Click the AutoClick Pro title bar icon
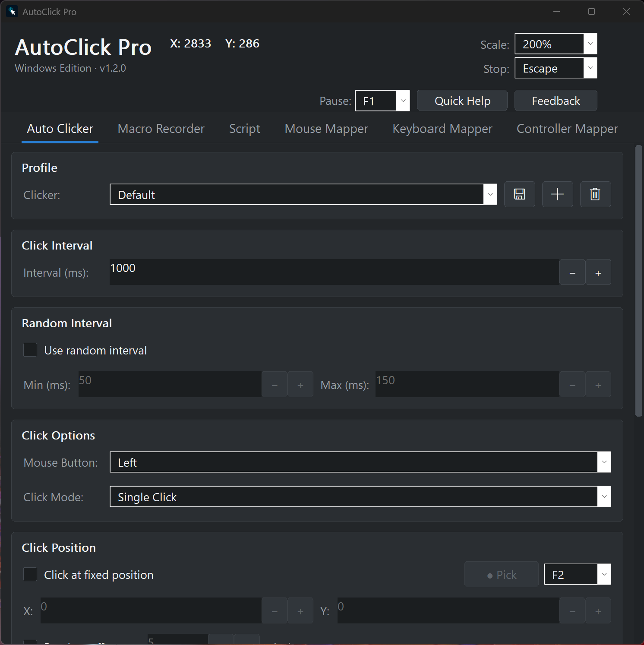 click(x=12, y=12)
